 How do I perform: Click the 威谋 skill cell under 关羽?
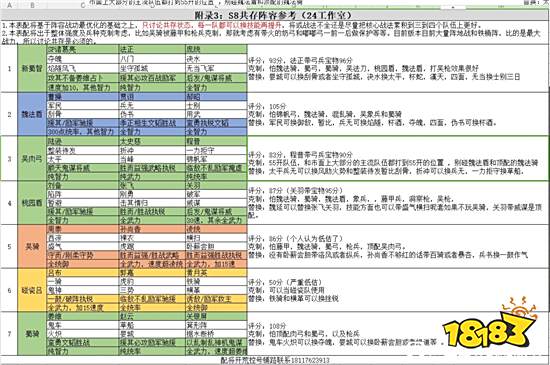point(216,203)
